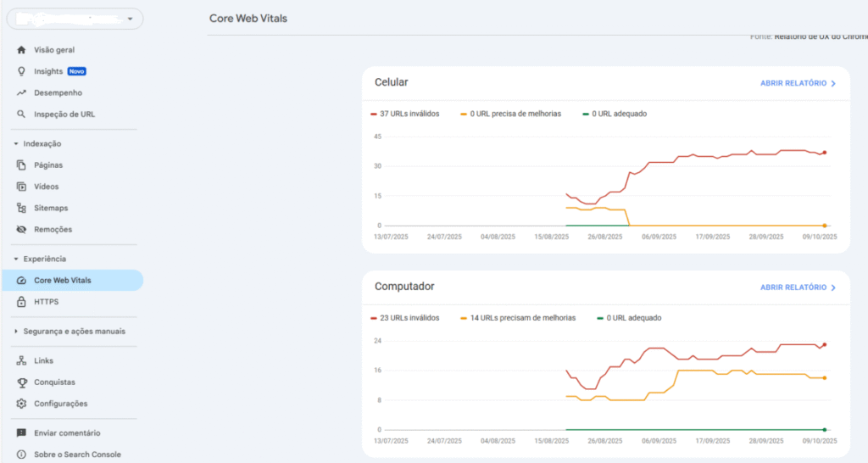
Task: Open the Celular report via Abrir Relatório
Action: [x=798, y=84]
